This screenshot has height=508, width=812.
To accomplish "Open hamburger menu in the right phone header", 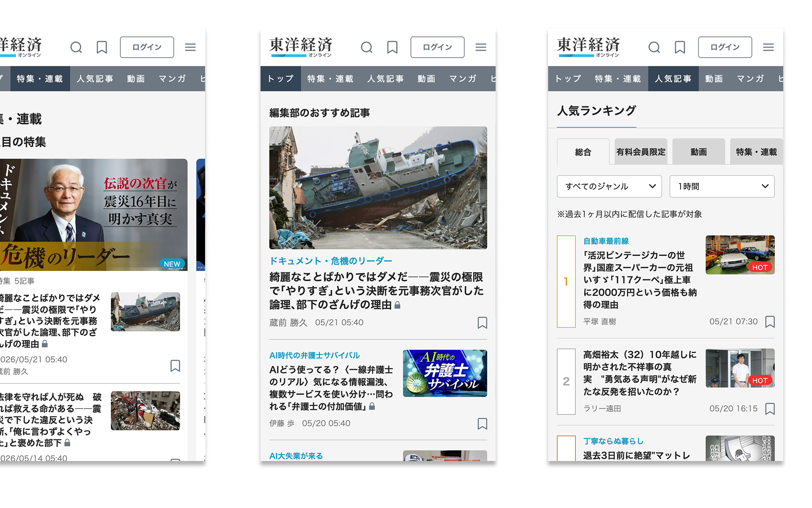I will click(x=768, y=47).
